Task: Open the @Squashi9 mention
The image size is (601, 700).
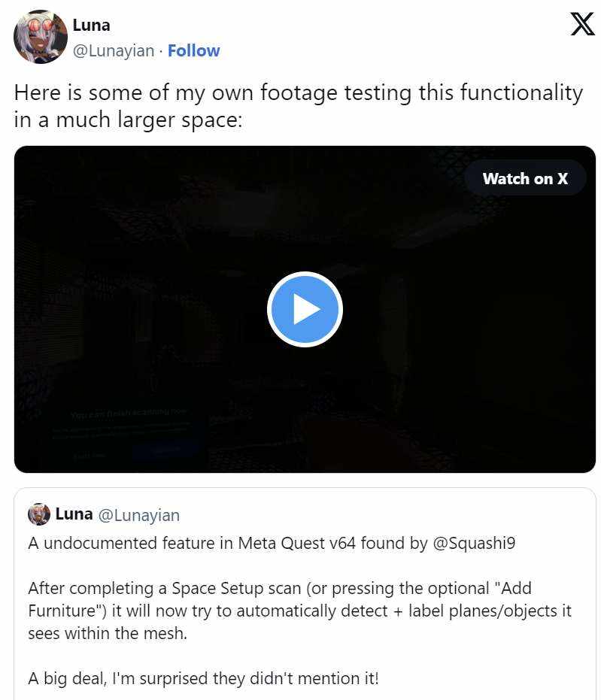Action: [x=474, y=544]
